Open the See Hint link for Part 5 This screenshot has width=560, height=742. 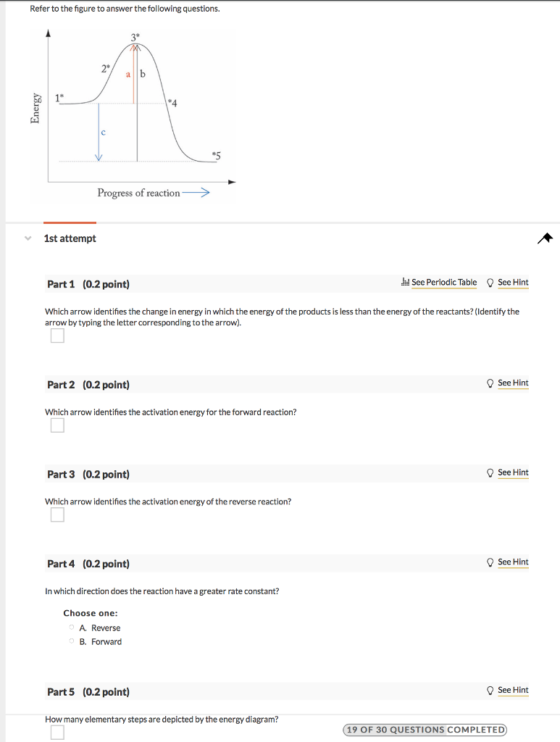[513, 691]
